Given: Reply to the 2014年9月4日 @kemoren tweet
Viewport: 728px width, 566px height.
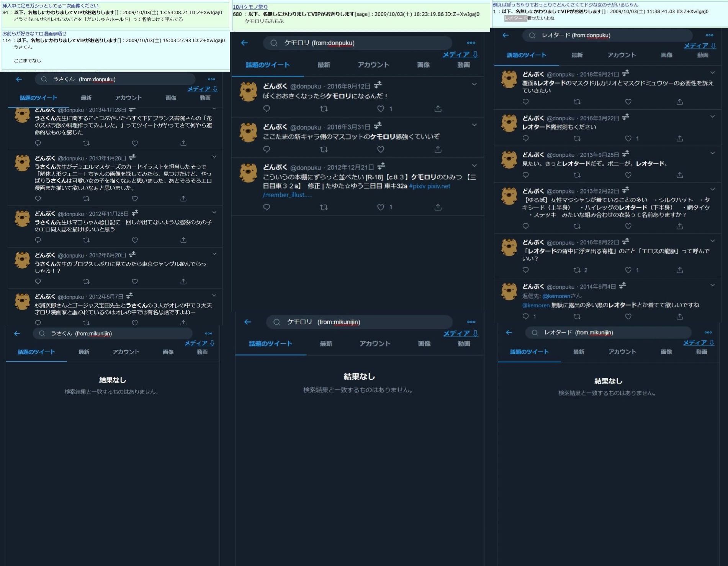Looking at the screenshot, I should pyautogui.click(x=526, y=317).
